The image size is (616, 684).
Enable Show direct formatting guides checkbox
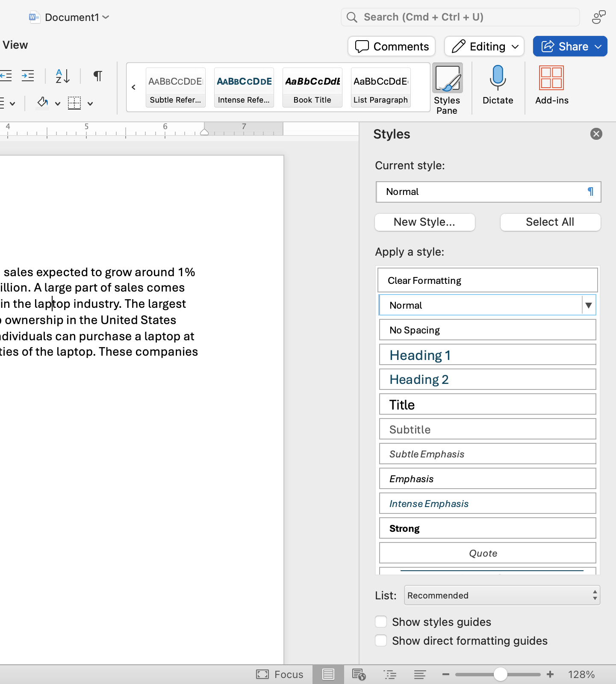[x=381, y=640]
